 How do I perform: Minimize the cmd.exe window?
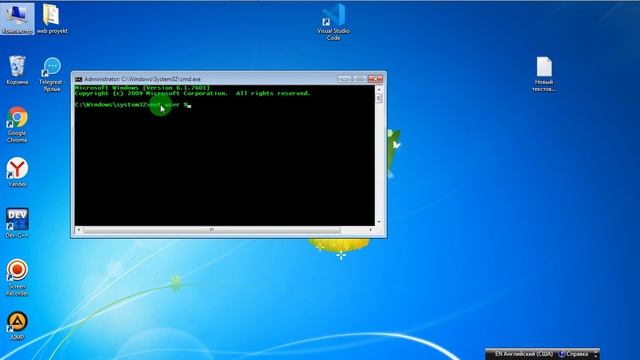pyautogui.click(x=344, y=79)
